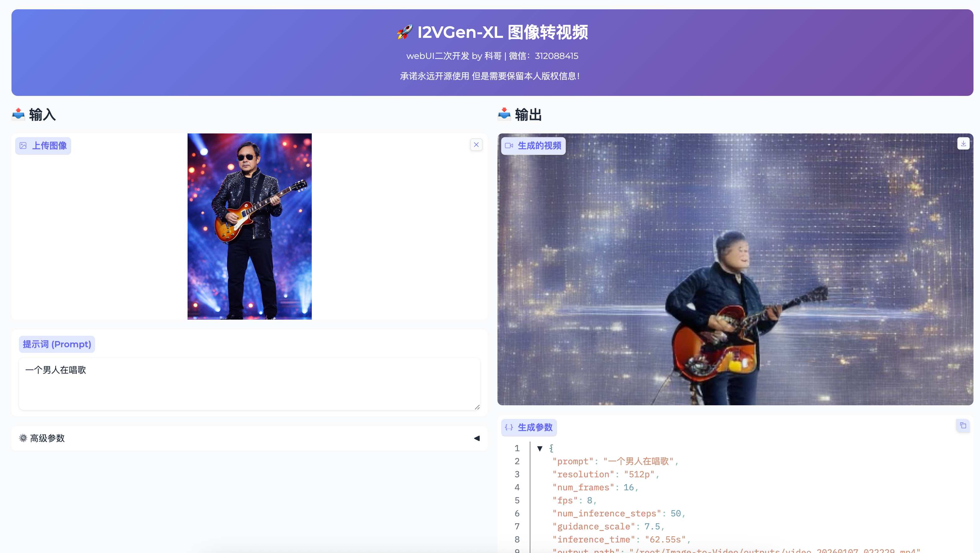This screenshot has height=553, width=980.
Task: Click the uploaded guitarist image preview
Action: 250,227
